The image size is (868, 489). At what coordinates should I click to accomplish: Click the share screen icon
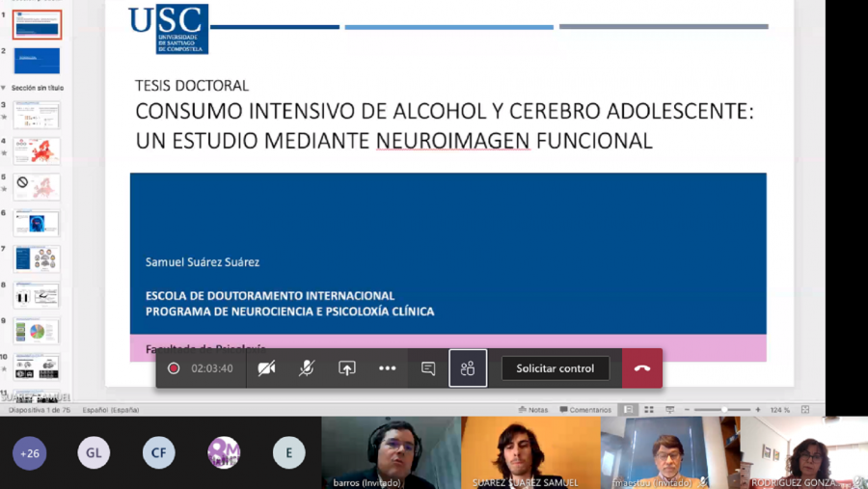tap(347, 368)
